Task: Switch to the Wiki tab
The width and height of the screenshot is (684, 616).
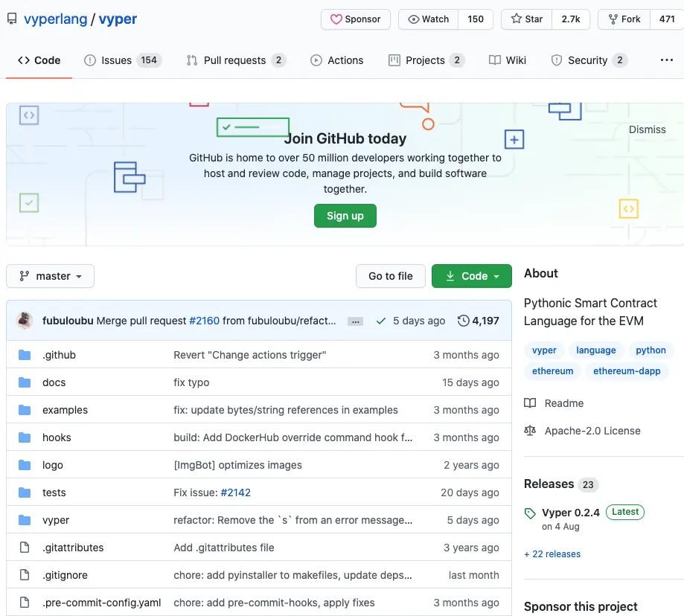Action: coord(508,60)
